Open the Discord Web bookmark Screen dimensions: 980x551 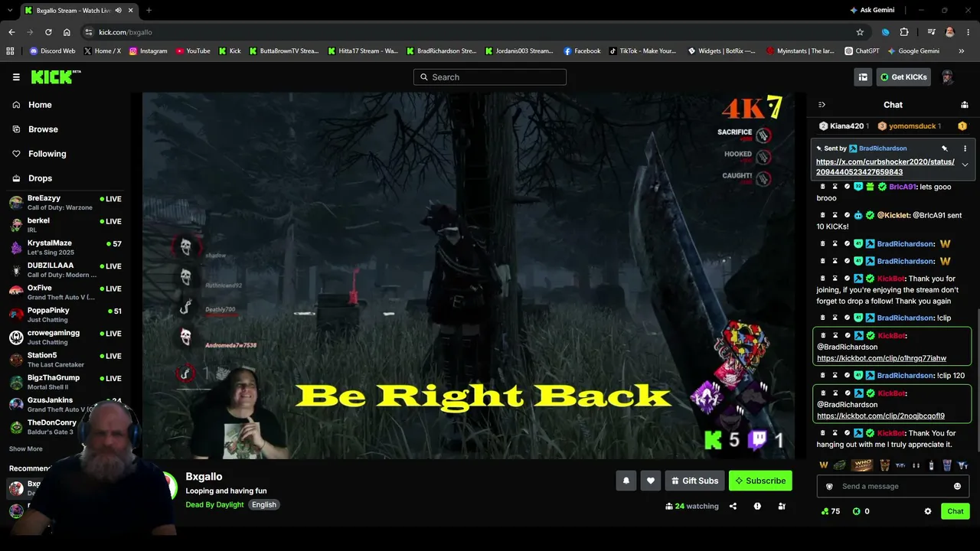coord(52,51)
